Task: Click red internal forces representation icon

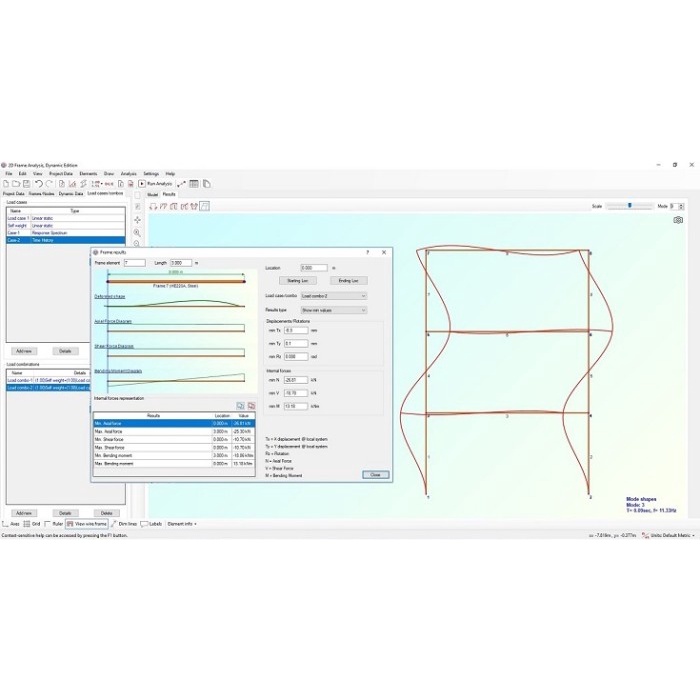Action: tap(251, 406)
